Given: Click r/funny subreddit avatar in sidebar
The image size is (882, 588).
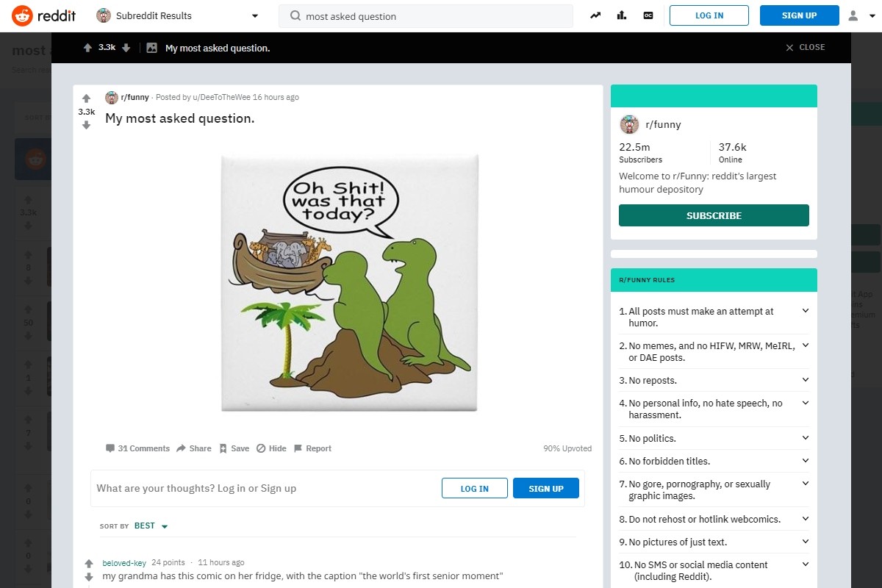Looking at the screenshot, I should 629,124.
